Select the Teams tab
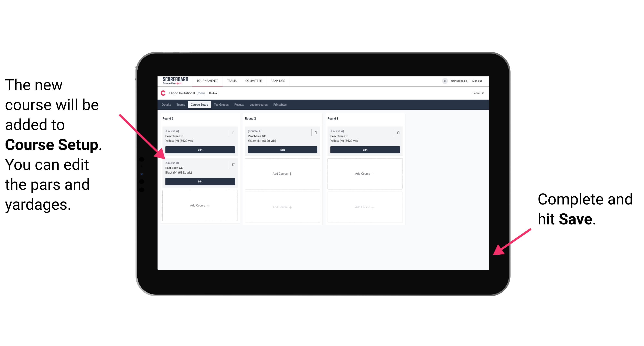The image size is (644, 346). [180, 105]
